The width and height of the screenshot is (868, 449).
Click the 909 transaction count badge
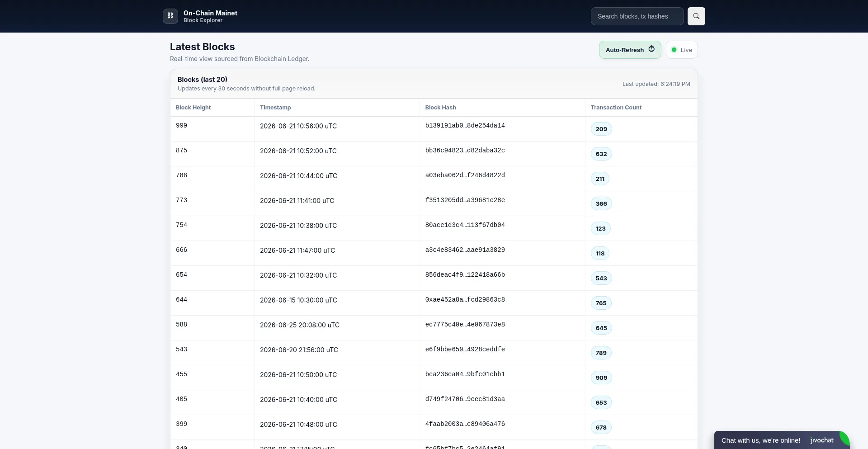[x=601, y=378]
